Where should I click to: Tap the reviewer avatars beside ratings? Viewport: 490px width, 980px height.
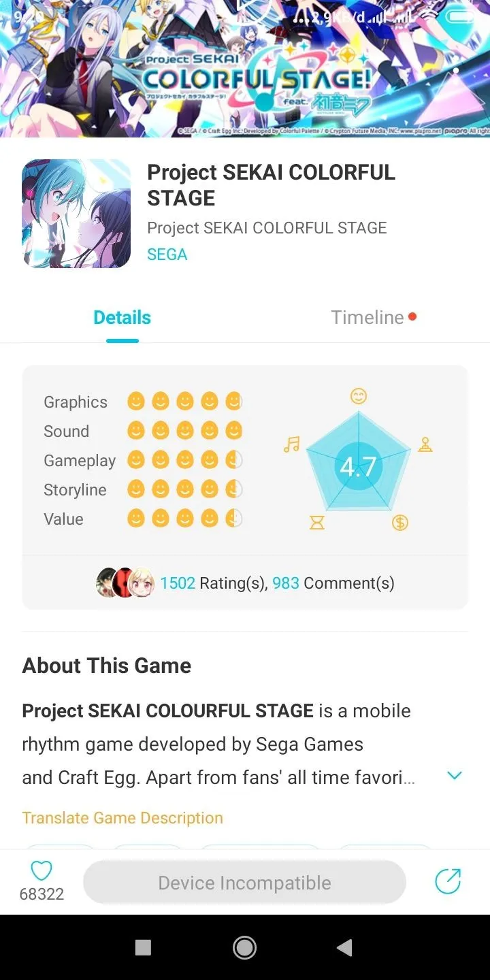point(125,583)
